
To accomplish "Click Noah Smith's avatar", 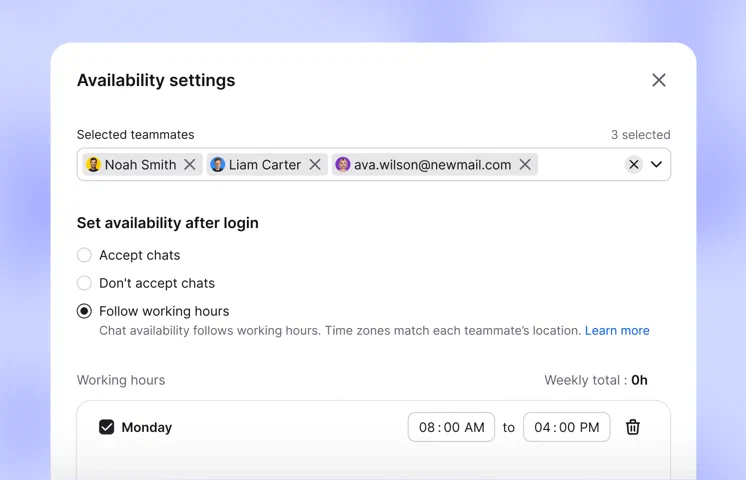I will pos(93,165).
